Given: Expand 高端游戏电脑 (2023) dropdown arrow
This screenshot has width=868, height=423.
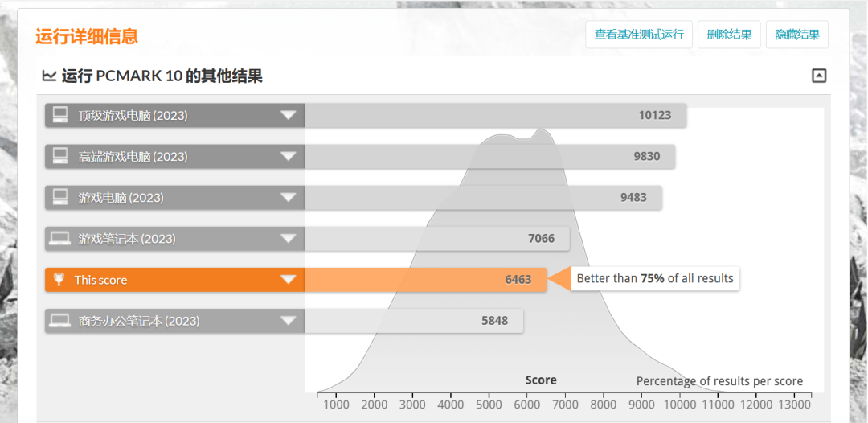Looking at the screenshot, I should point(289,157).
